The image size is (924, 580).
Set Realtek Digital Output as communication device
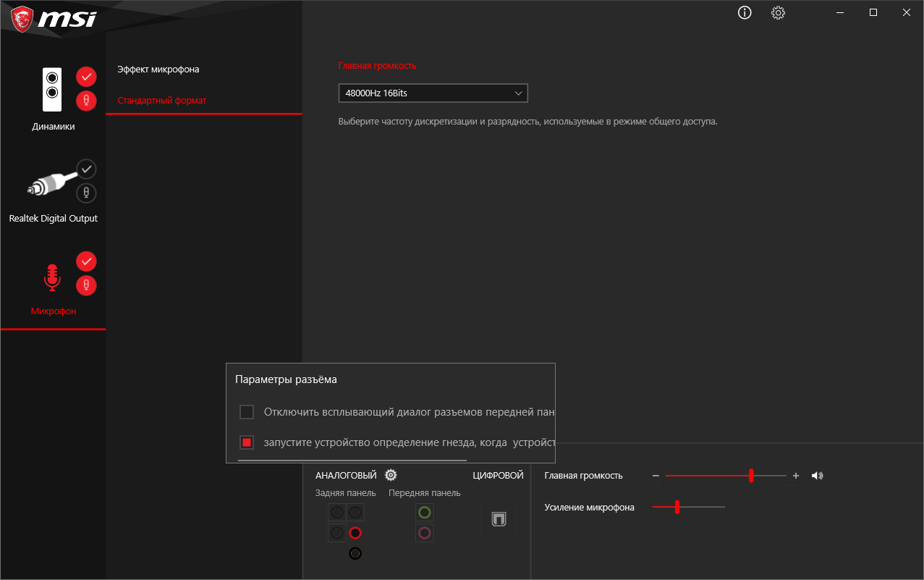[86, 193]
